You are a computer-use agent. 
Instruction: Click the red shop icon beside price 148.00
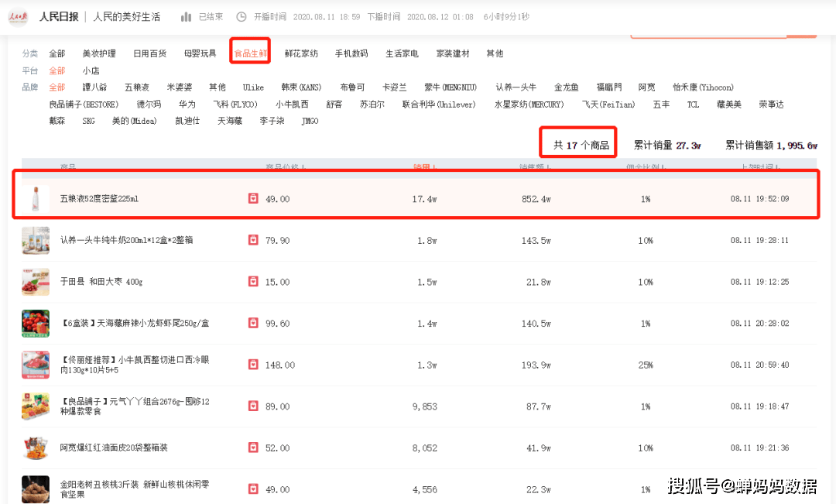(252, 365)
